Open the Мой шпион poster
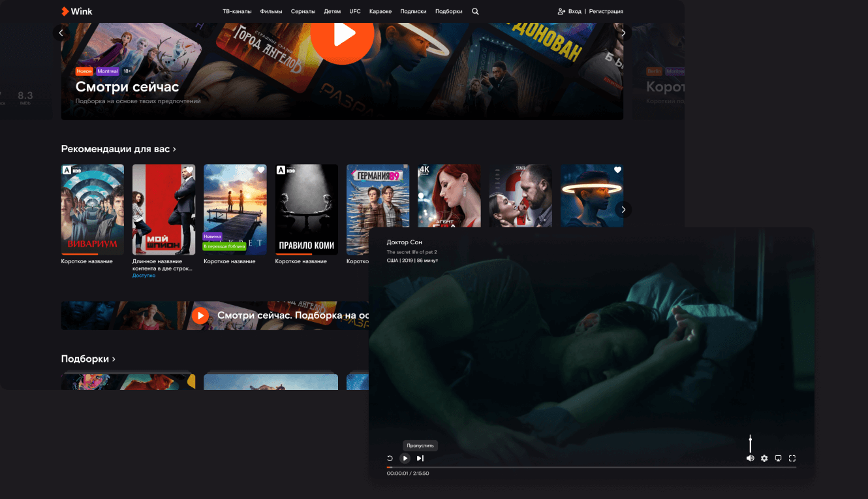868x499 pixels. pos(164,209)
